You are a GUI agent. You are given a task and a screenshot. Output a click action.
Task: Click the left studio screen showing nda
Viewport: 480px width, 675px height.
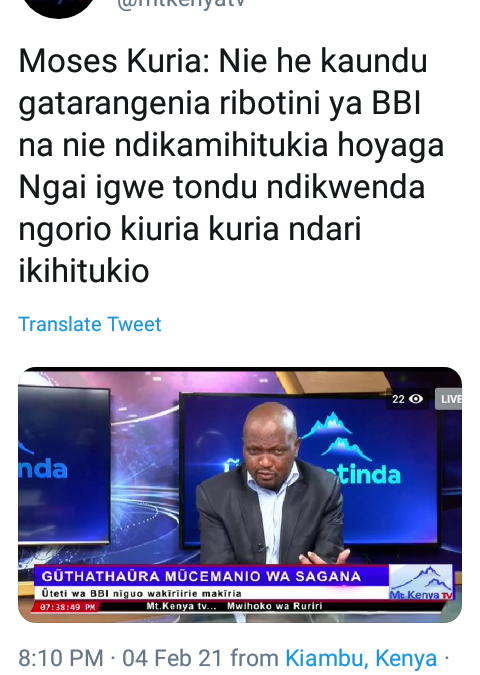(x=64, y=464)
